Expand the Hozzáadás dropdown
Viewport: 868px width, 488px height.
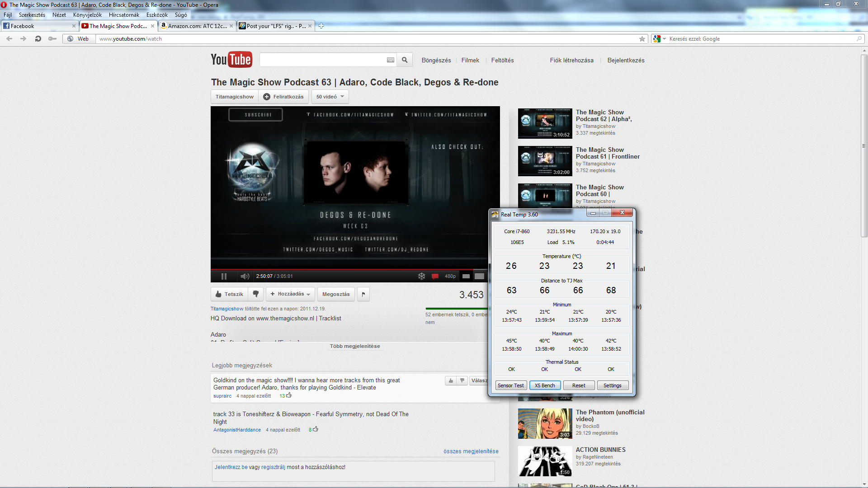[291, 294]
